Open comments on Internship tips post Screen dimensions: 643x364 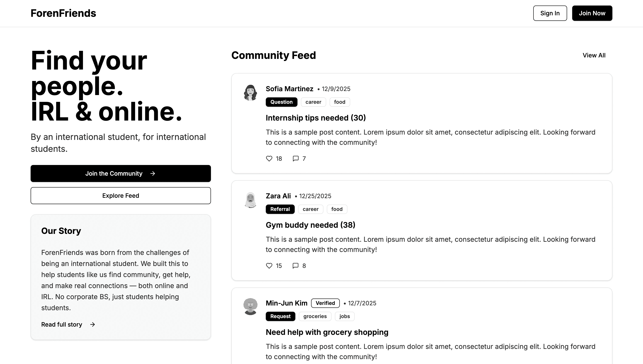pyautogui.click(x=296, y=158)
